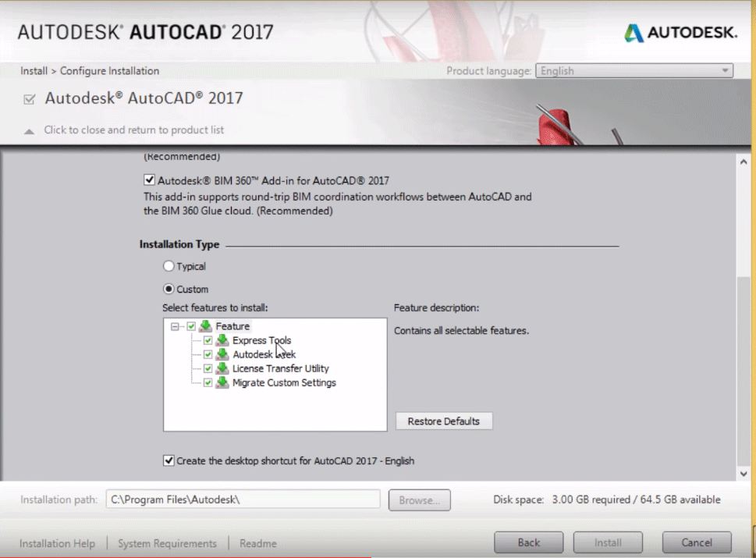Open the Product language dropdown

tap(634, 71)
